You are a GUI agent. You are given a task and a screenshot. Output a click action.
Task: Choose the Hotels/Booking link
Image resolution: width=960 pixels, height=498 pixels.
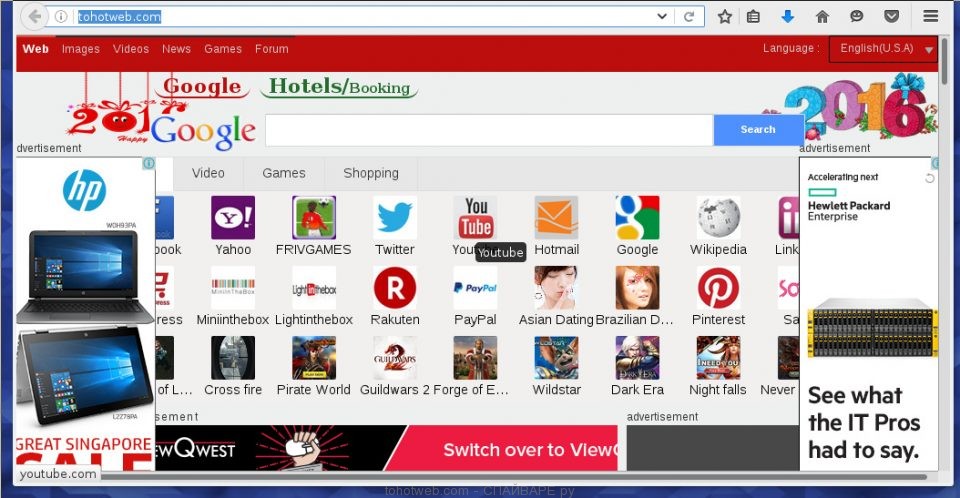pyautogui.click(x=340, y=87)
